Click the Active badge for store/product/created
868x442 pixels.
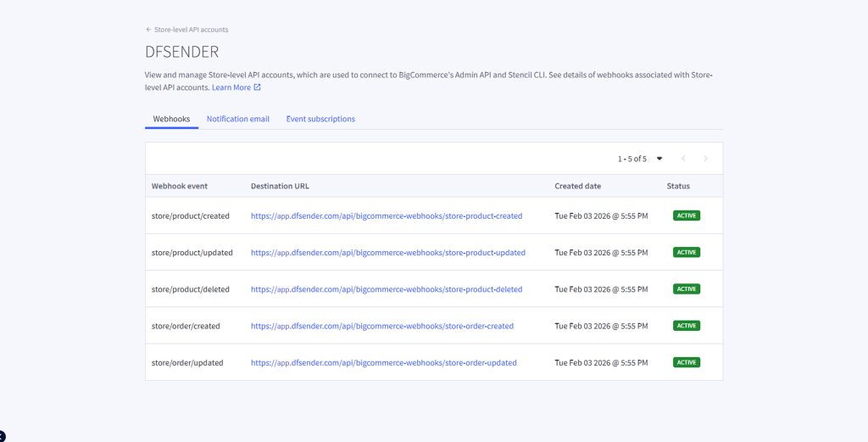687,215
